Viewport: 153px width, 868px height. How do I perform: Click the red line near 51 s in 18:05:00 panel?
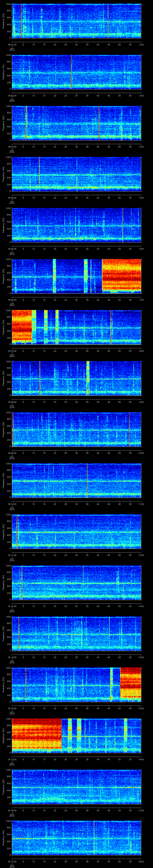(x=123, y=225)
